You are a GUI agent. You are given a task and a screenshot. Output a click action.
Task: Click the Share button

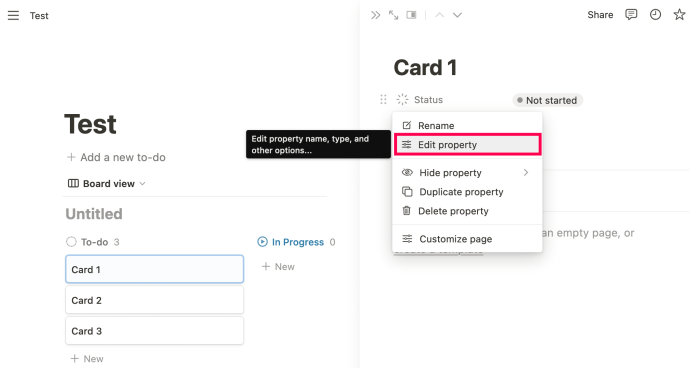(600, 15)
